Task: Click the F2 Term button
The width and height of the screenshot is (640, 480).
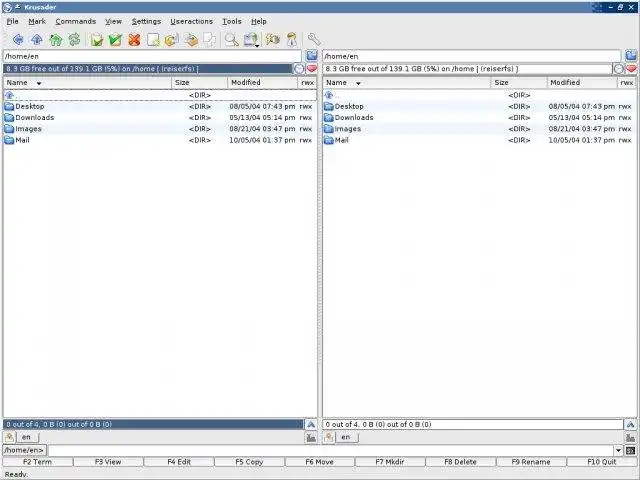Action: click(38, 462)
